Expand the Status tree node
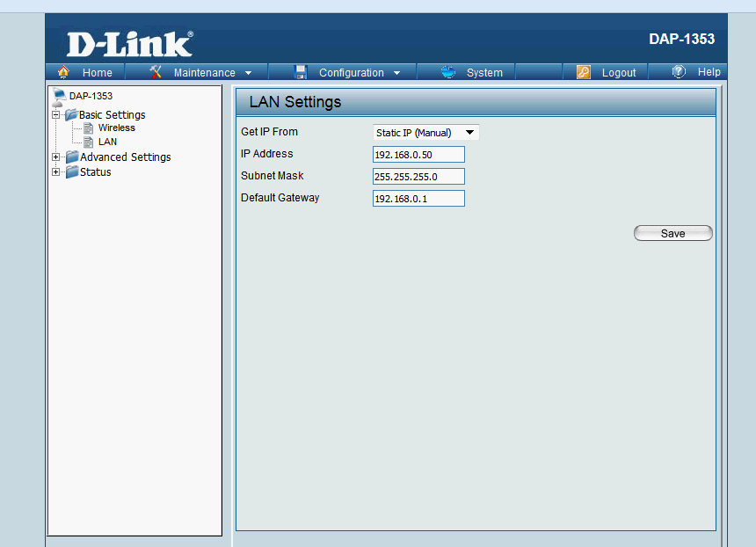756x547 pixels. (56, 171)
